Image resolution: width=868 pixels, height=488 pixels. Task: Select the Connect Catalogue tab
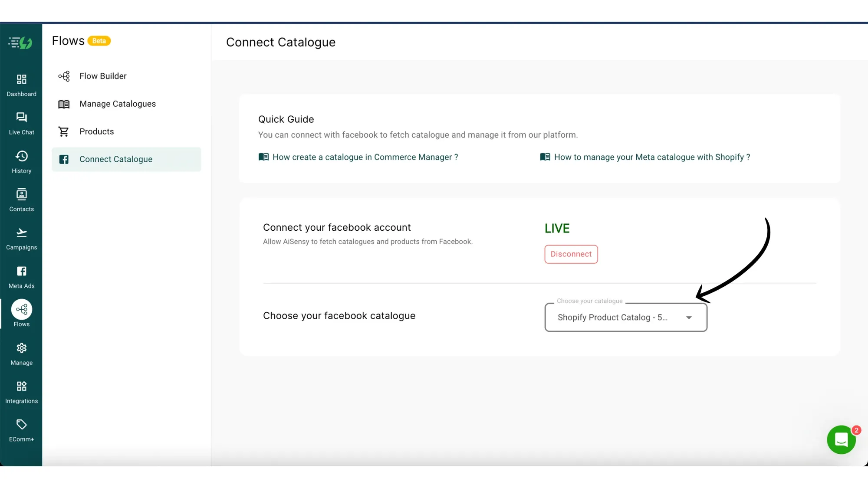pyautogui.click(x=116, y=159)
